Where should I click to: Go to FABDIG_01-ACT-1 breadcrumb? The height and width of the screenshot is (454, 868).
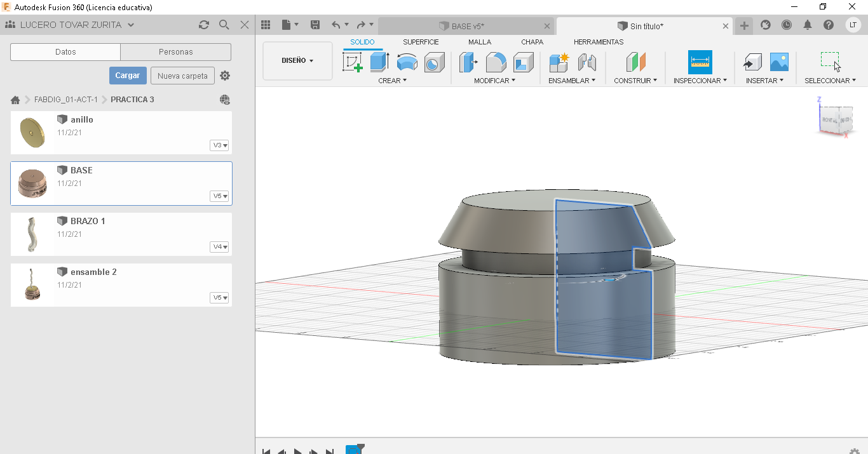click(x=66, y=100)
